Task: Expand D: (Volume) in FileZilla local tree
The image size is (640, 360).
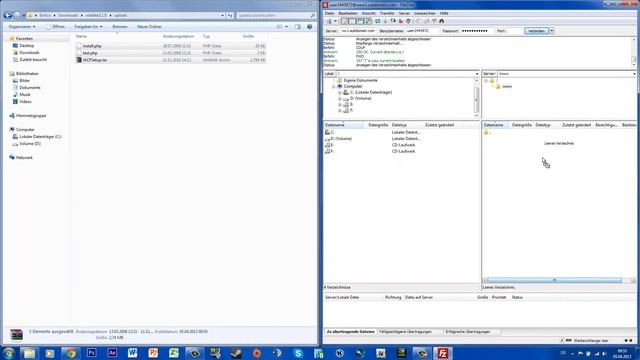Action: pyautogui.click(x=340, y=99)
